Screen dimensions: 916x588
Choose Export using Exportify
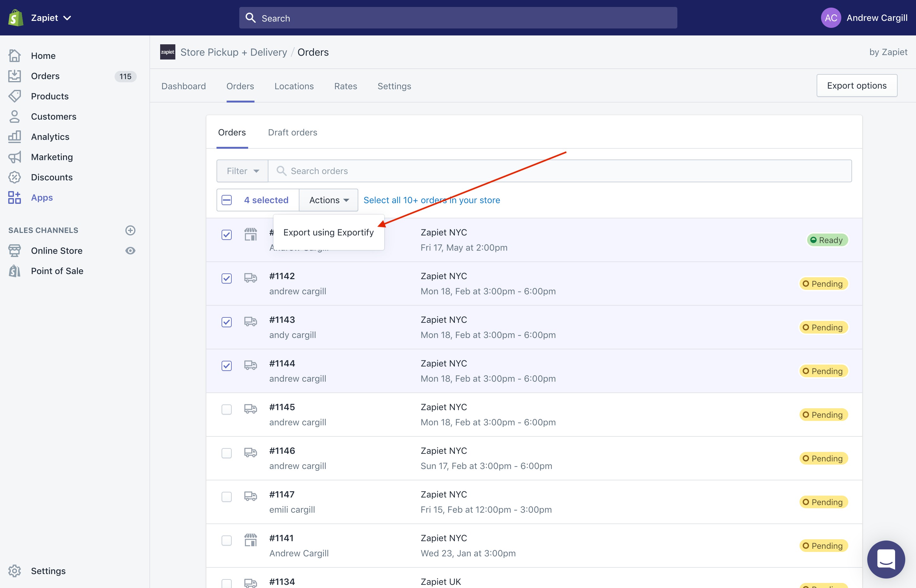[328, 233]
